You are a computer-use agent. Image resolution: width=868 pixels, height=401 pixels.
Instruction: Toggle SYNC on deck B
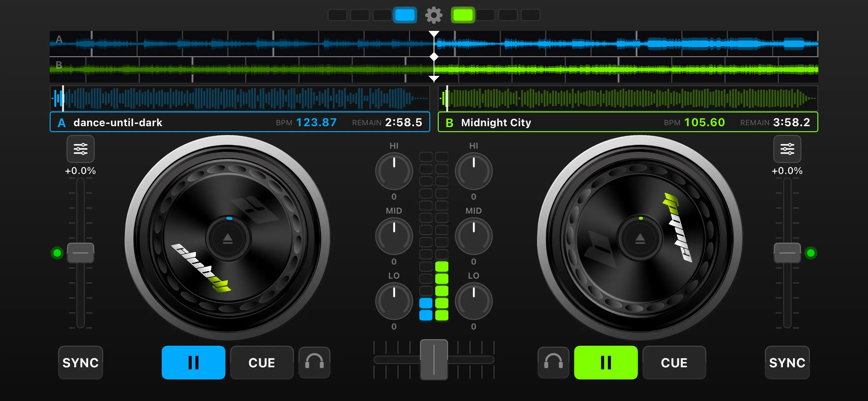coord(787,362)
